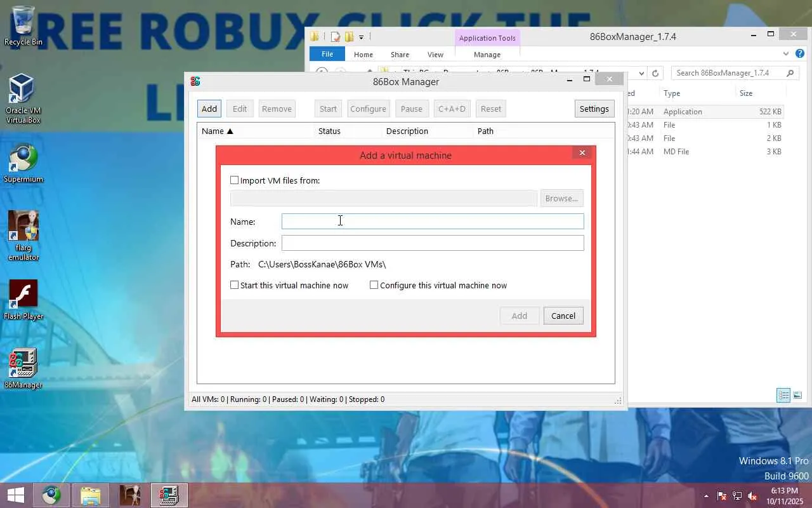Sort Explorer files by Size column
The height and width of the screenshot is (508, 812).
760,93
